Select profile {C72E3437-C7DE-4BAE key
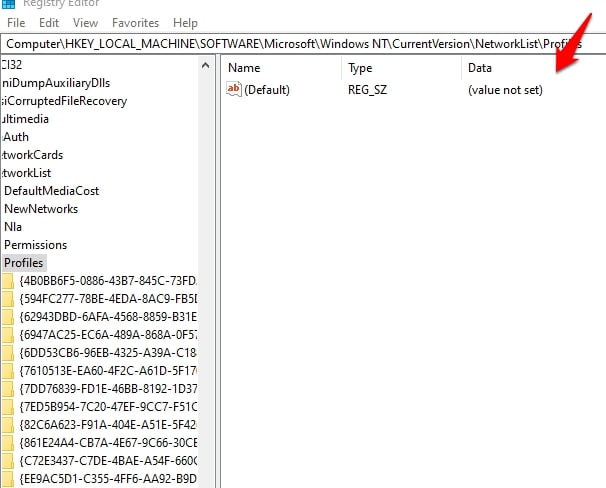Screen dimensions: 606x488 (108, 461)
